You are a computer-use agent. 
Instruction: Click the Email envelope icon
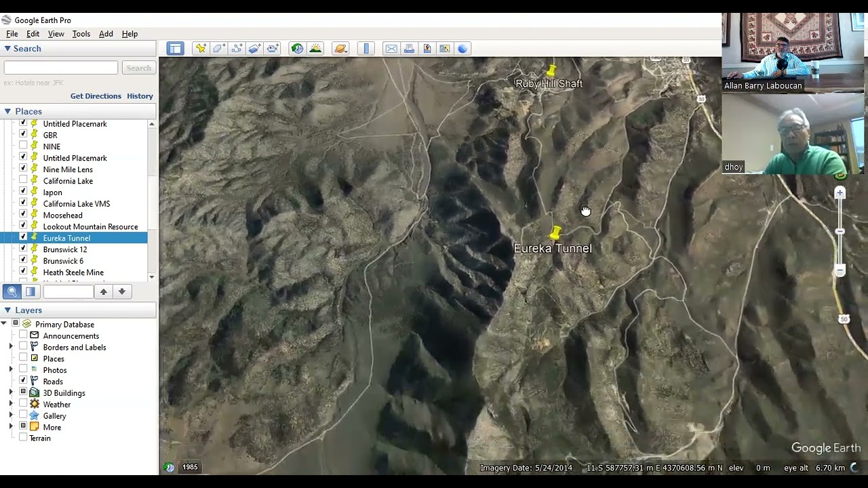pos(391,48)
